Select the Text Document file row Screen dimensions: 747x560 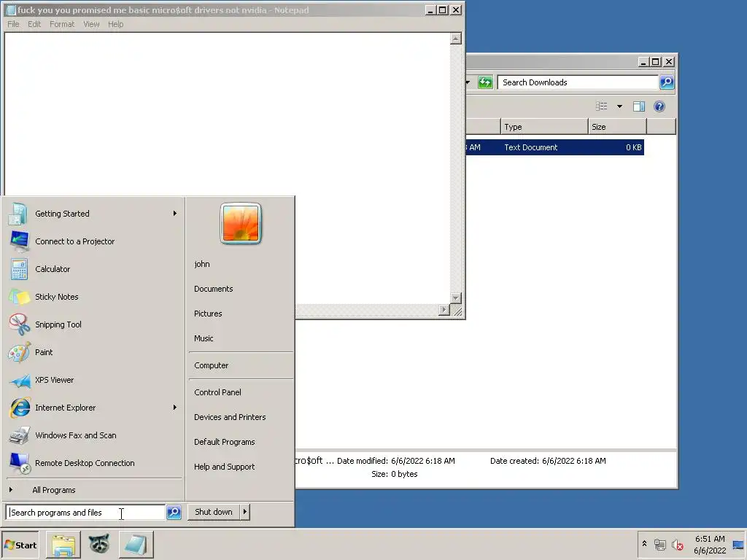coord(555,147)
